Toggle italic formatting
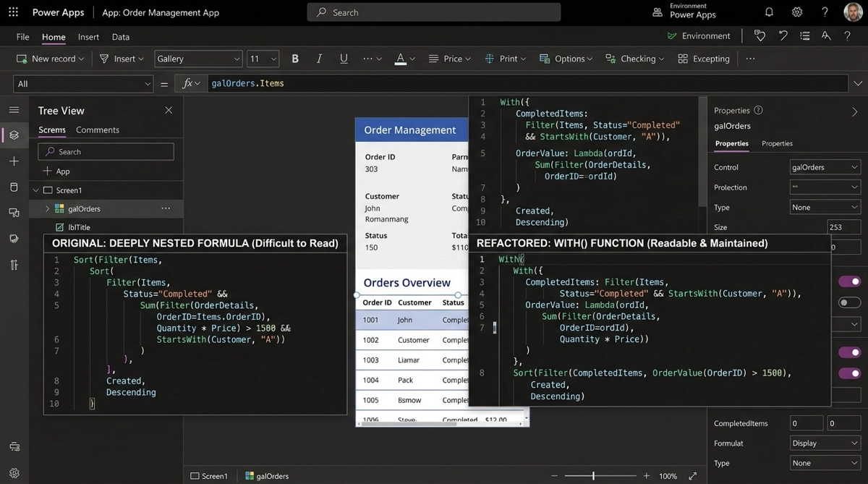This screenshot has height=484, width=868. (320, 59)
